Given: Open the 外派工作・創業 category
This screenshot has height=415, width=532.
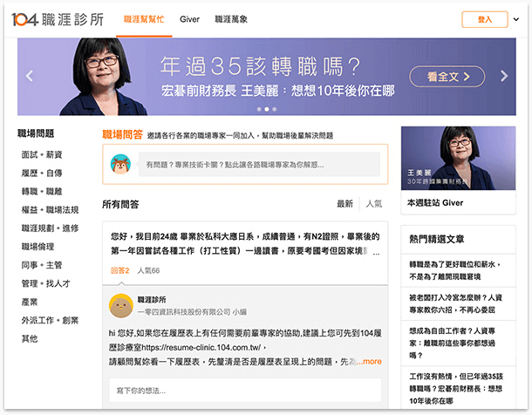Looking at the screenshot, I should (50, 320).
